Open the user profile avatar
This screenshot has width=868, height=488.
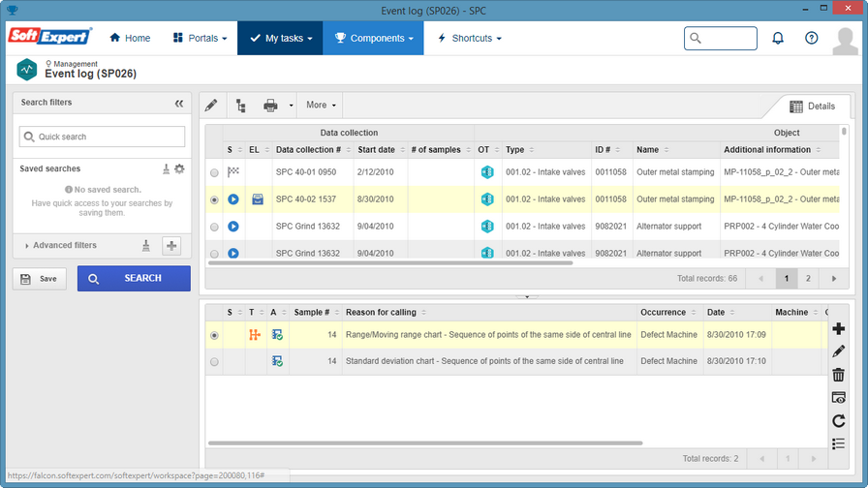[x=845, y=41]
